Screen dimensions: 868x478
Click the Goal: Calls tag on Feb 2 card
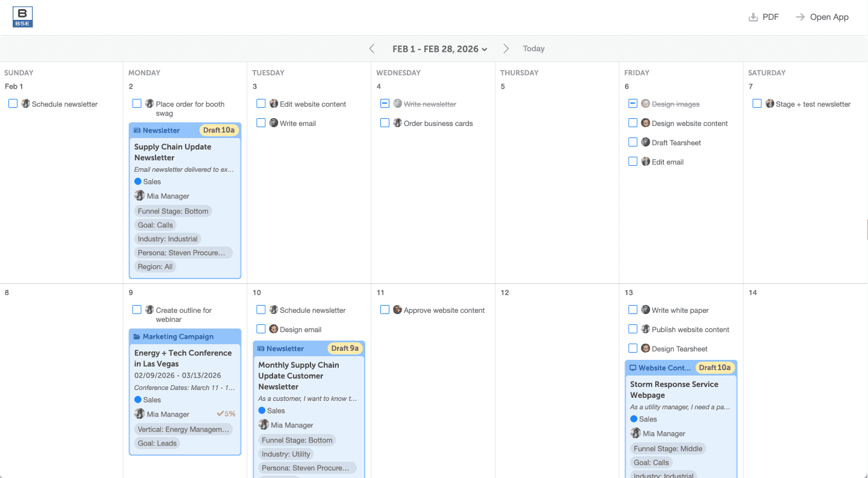[x=156, y=225]
